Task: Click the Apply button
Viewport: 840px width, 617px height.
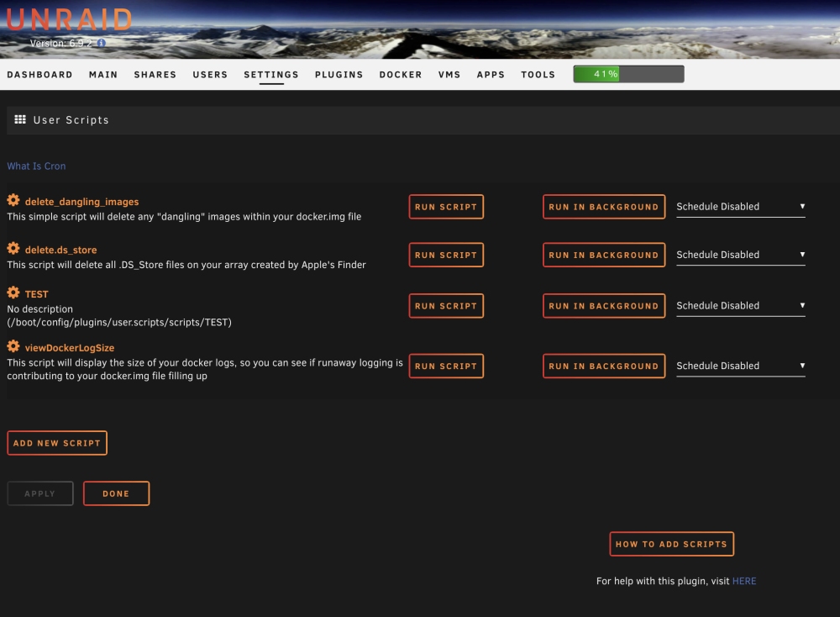Action: (40, 493)
